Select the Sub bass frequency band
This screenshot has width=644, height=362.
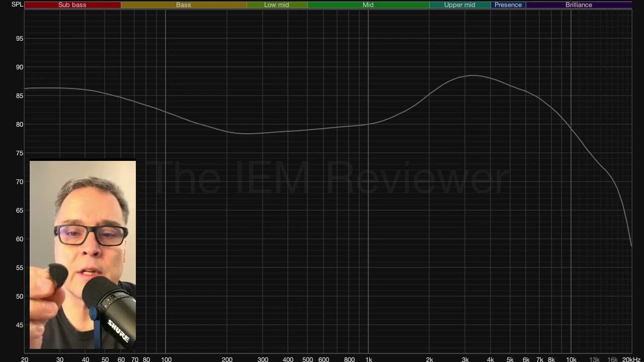(72, 5)
